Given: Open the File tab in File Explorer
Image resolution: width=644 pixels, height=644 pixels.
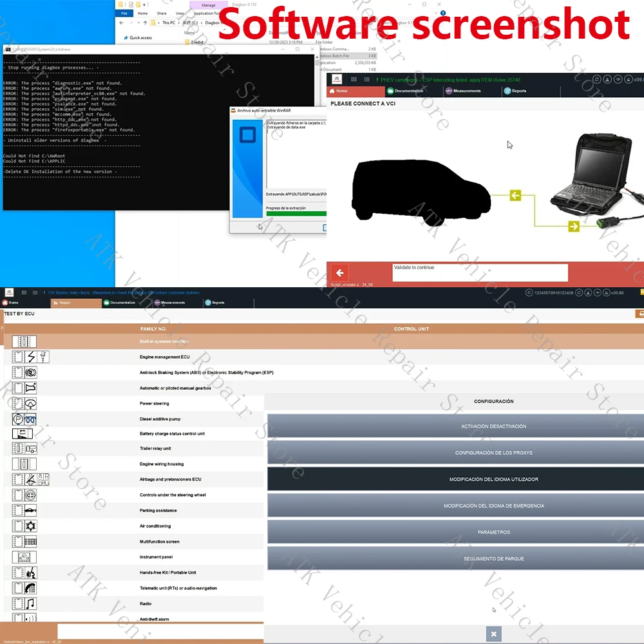Looking at the screenshot, I should coord(124,13).
